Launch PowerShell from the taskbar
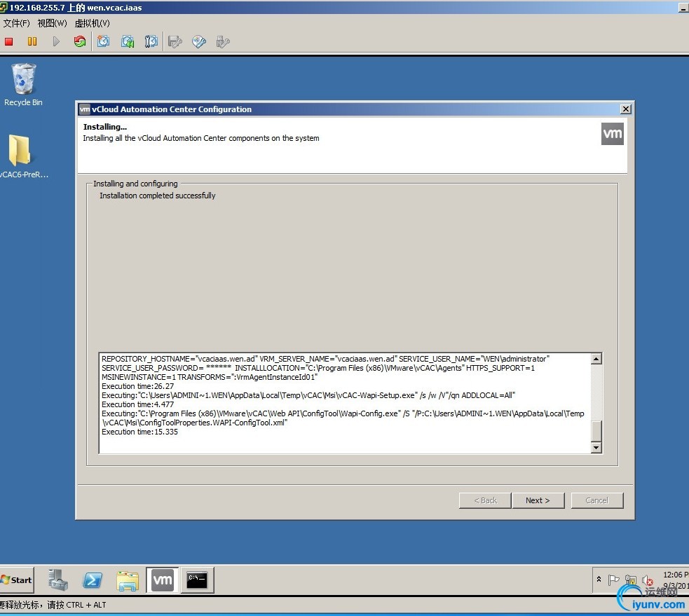689x616 pixels. point(93,580)
